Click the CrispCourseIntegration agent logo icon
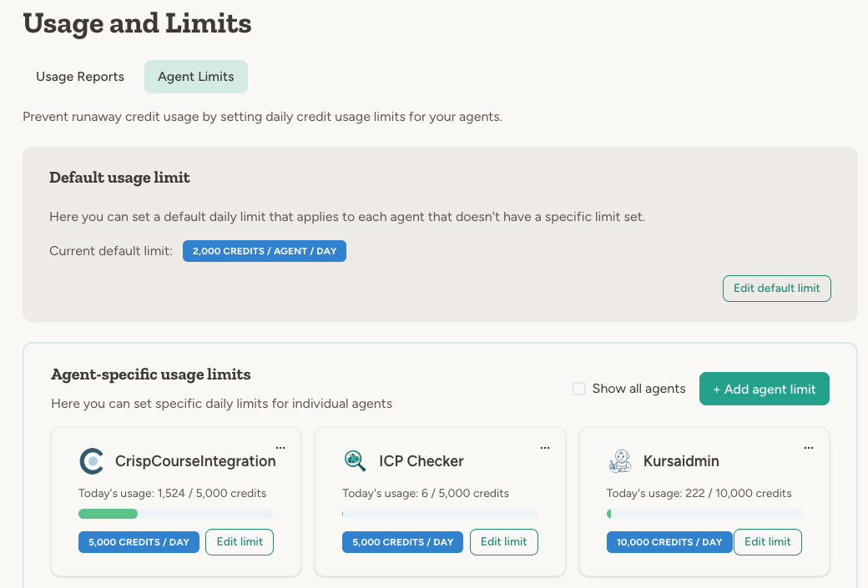Screen dimensions: 868x588 [91, 460]
